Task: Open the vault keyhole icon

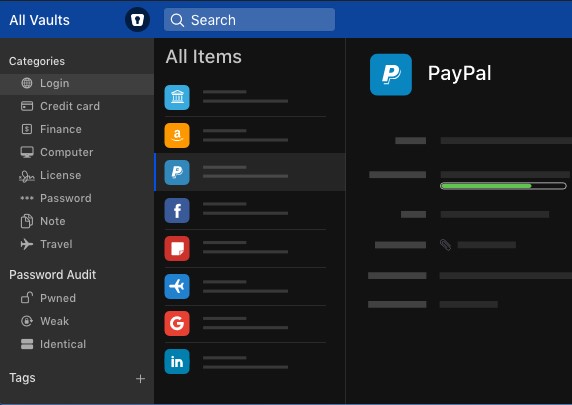Action: coord(137,20)
